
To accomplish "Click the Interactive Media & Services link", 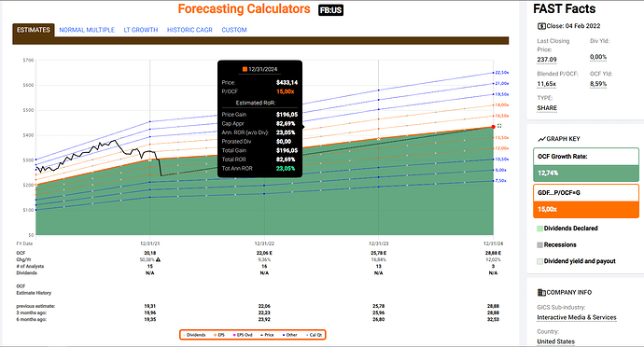I will pos(577,317).
